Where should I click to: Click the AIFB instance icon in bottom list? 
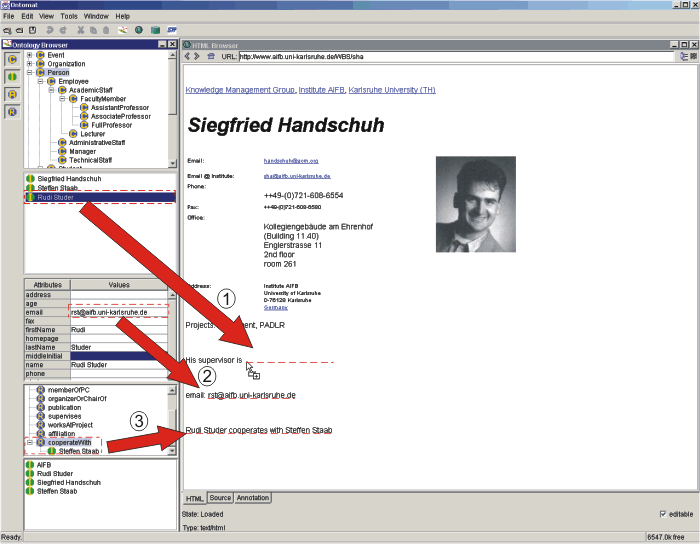point(30,465)
